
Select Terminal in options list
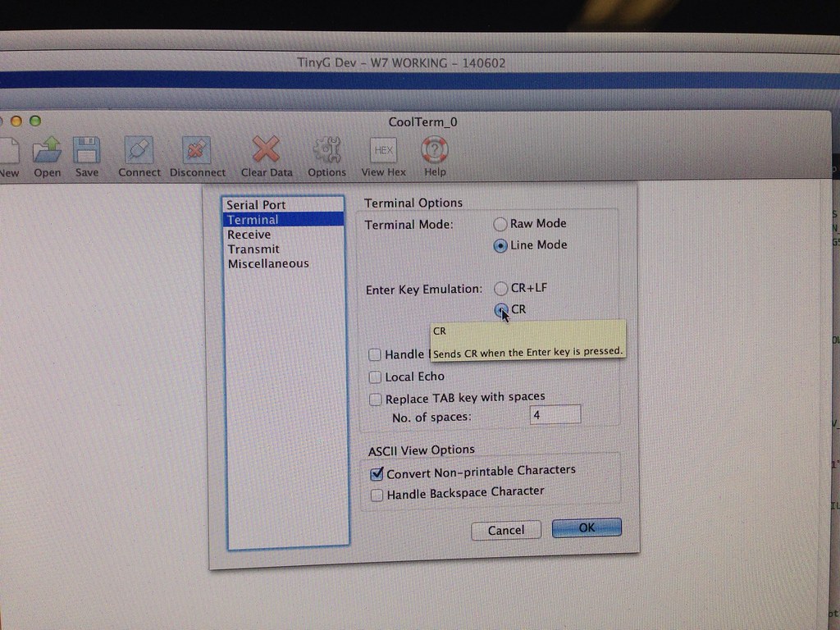pyautogui.click(x=283, y=220)
